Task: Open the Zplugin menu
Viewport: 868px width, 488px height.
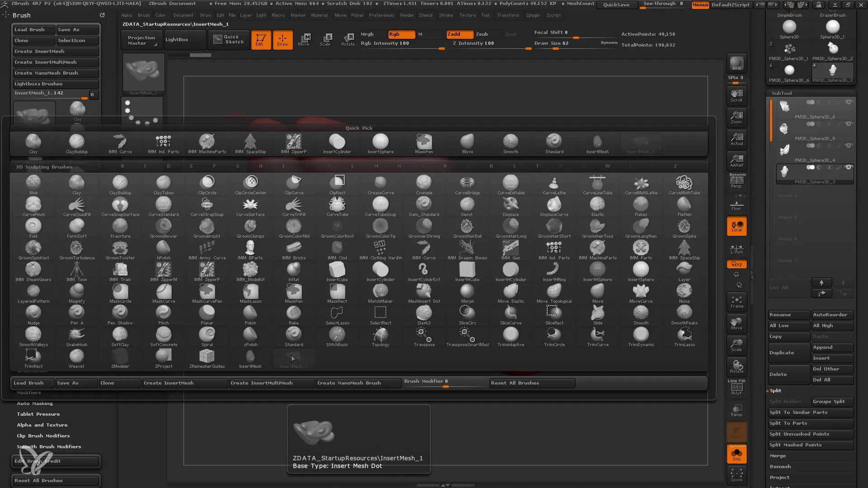Action: [x=533, y=15]
